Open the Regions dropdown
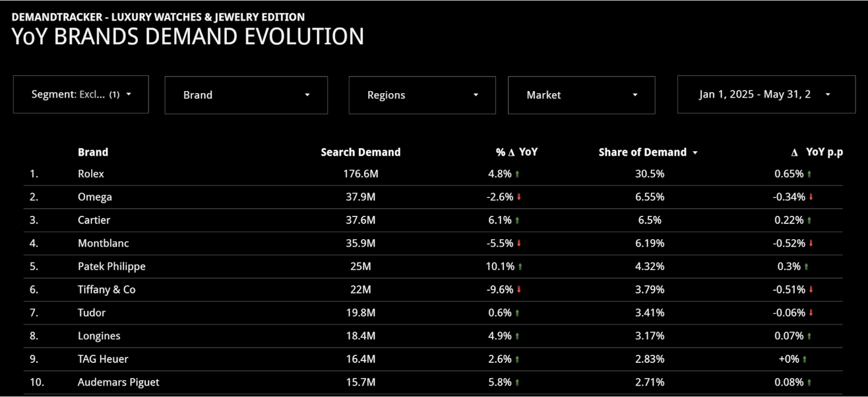The image size is (868, 397). [x=422, y=95]
